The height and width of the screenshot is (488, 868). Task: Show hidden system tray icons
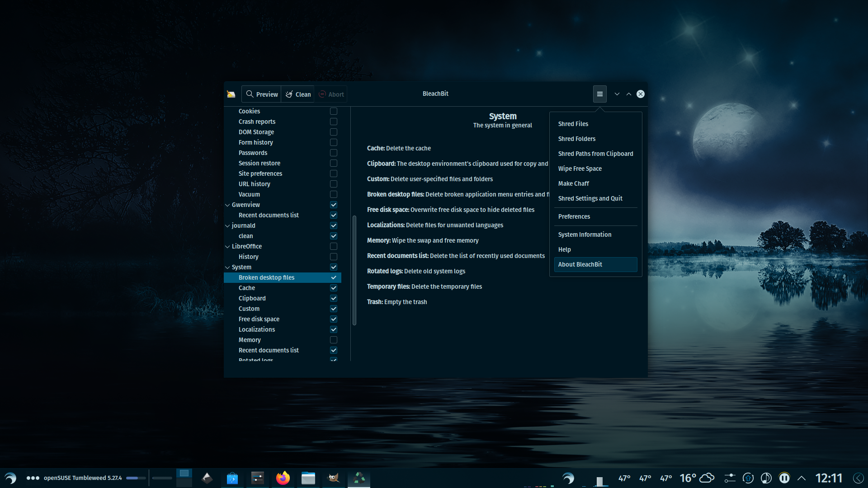[x=802, y=478]
